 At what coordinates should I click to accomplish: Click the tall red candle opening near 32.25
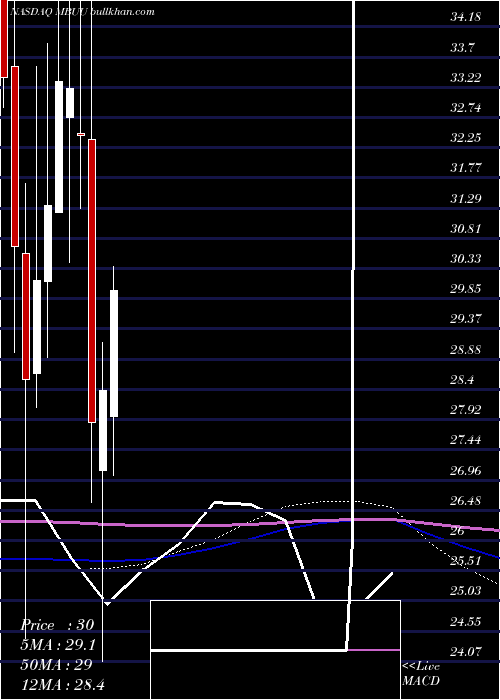click(92, 281)
